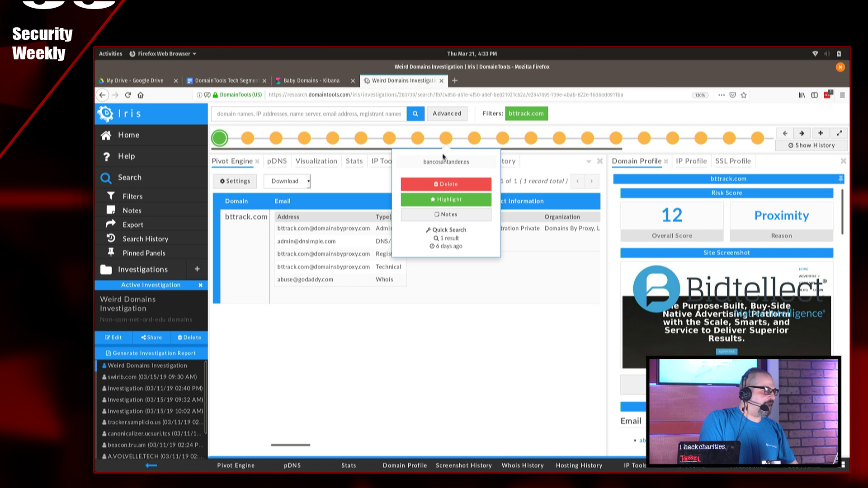Bookmark page with the star icon
Viewport: 868px width, 488px height.
click(744, 95)
